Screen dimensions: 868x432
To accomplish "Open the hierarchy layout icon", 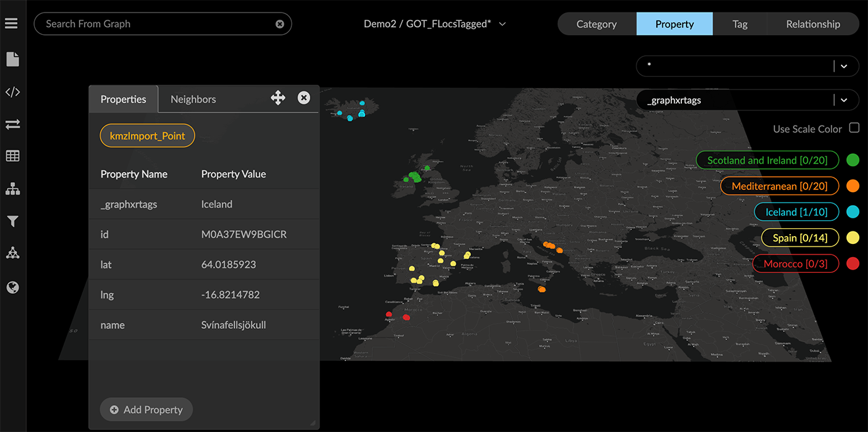I will [x=12, y=189].
